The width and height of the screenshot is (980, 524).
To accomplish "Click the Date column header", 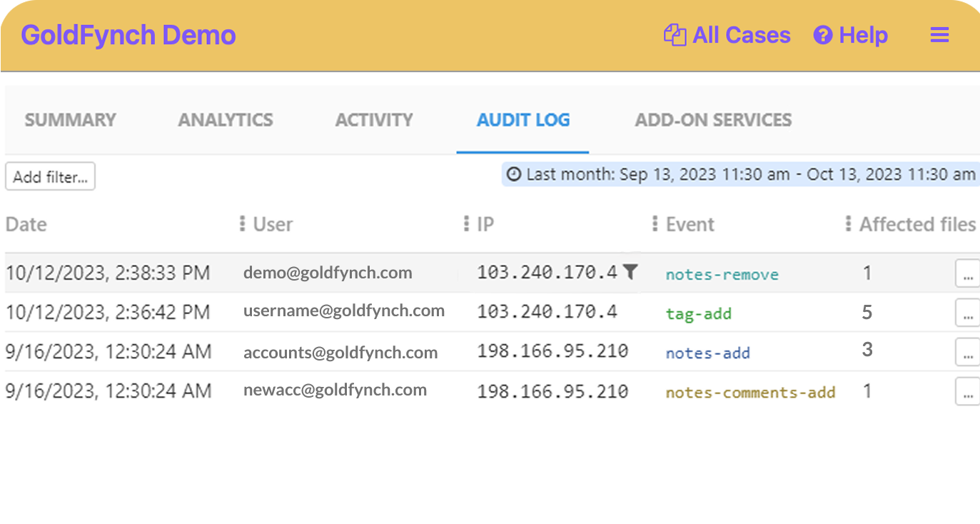I will (26, 224).
